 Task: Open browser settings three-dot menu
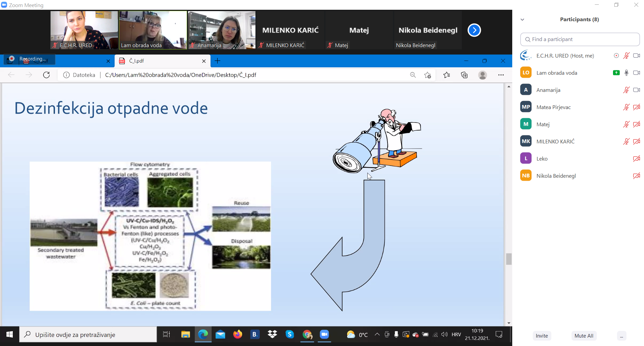tap(501, 75)
